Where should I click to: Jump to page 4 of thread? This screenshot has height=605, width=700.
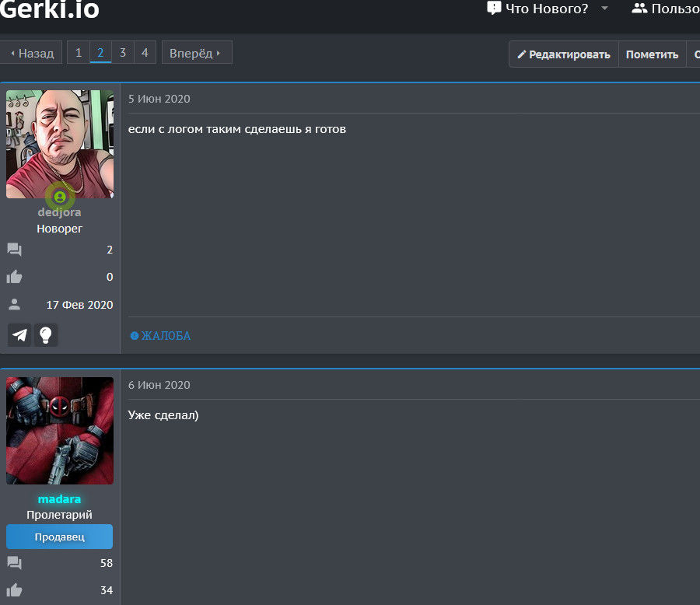click(x=145, y=53)
